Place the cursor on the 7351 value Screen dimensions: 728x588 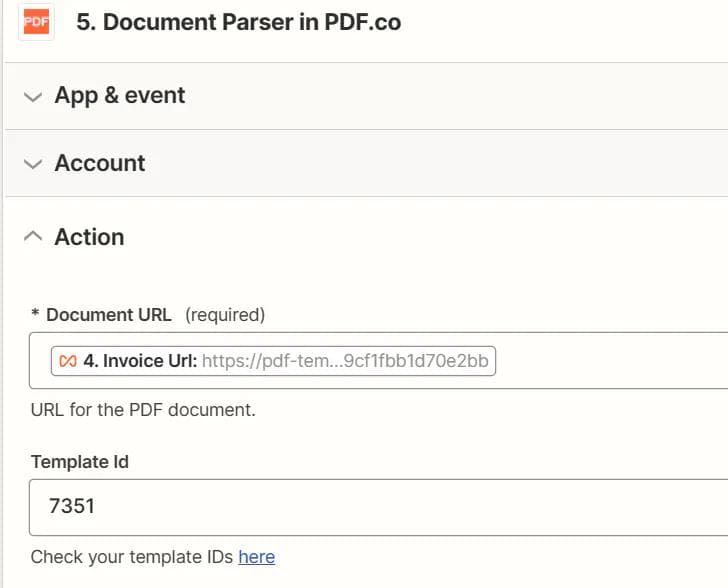click(x=72, y=506)
